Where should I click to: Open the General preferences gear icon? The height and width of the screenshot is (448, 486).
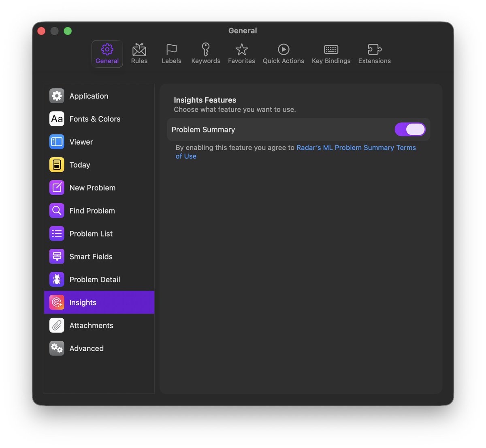coord(107,49)
